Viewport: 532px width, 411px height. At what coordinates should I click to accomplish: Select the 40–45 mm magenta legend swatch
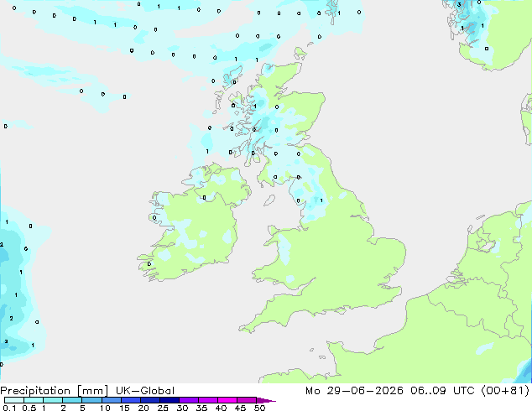pyautogui.click(x=227, y=400)
